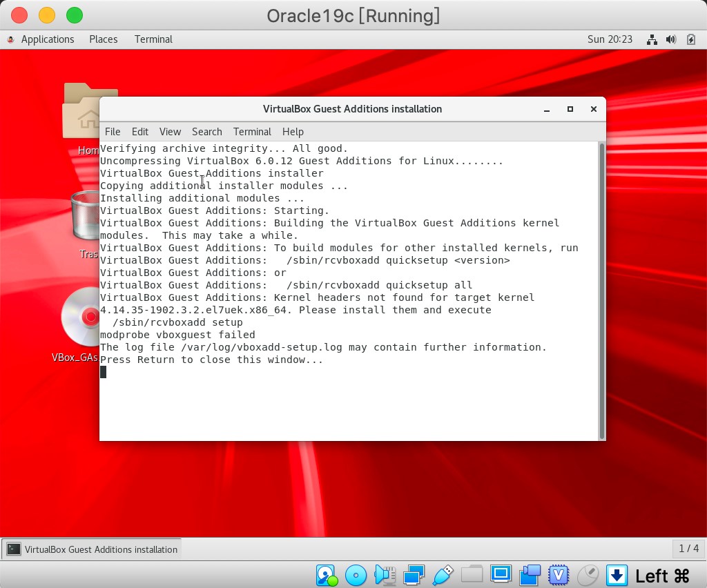Maximize the Guest Additions installation window

(570, 110)
